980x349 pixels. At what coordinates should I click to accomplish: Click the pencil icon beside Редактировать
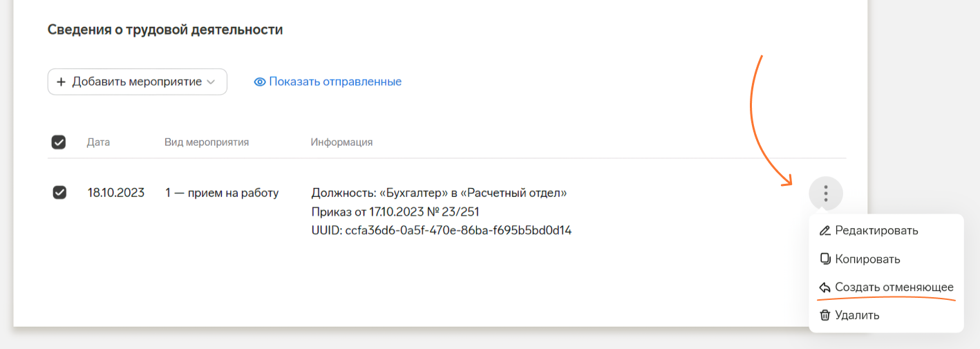(x=824, y=231)
